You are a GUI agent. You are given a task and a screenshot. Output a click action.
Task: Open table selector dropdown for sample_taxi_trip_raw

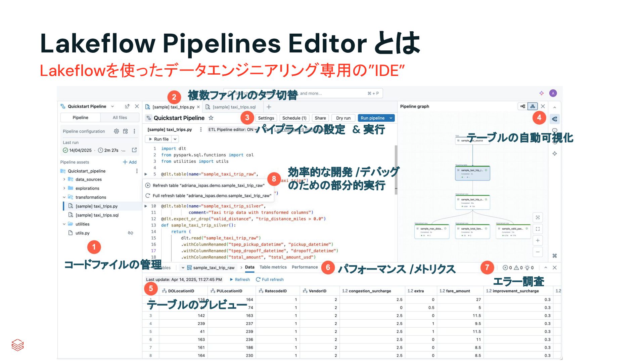(x=183, y=268)
